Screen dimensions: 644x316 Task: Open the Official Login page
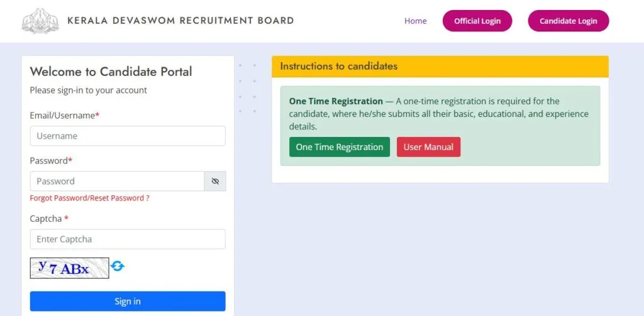coord(477,21)
